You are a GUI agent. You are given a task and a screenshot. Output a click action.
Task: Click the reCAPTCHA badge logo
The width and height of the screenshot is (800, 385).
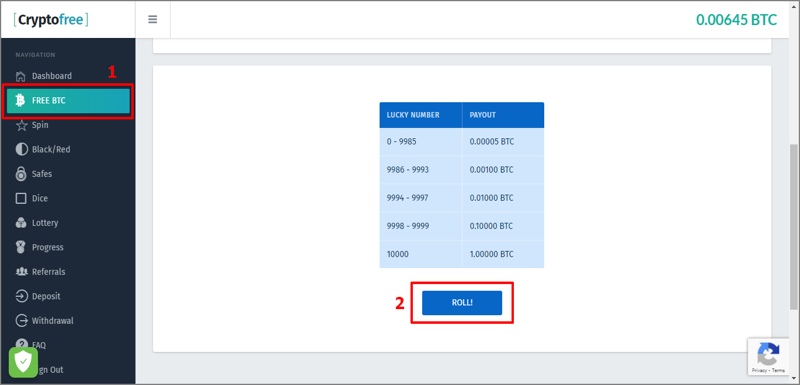point(768,353)
